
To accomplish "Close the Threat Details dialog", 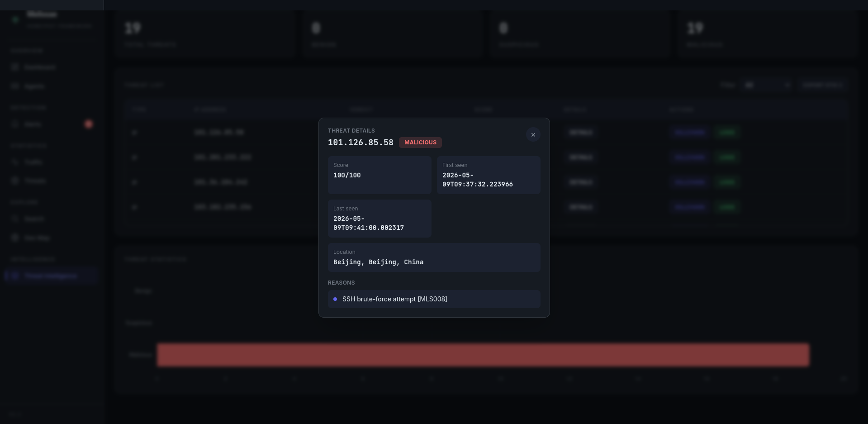I will pos(533,135).
